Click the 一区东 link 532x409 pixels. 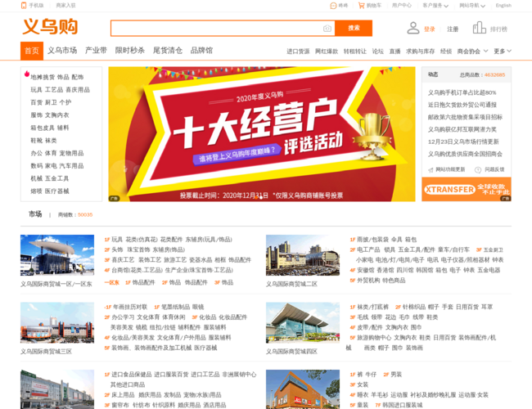111,282
